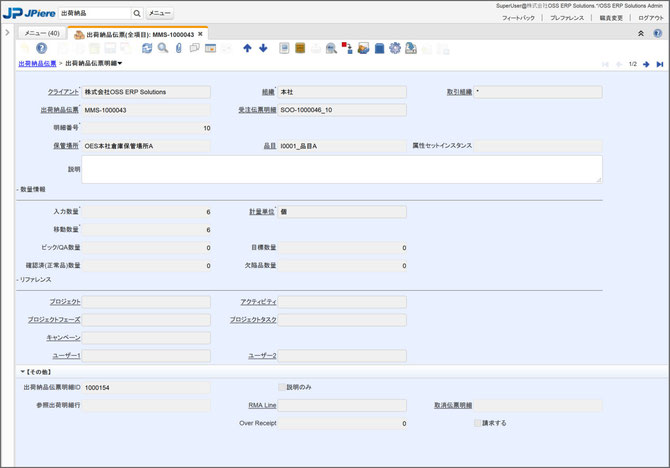670x468 pixels.
Task: Open the Help icon in the toolbar
Action: coord(41,48)
